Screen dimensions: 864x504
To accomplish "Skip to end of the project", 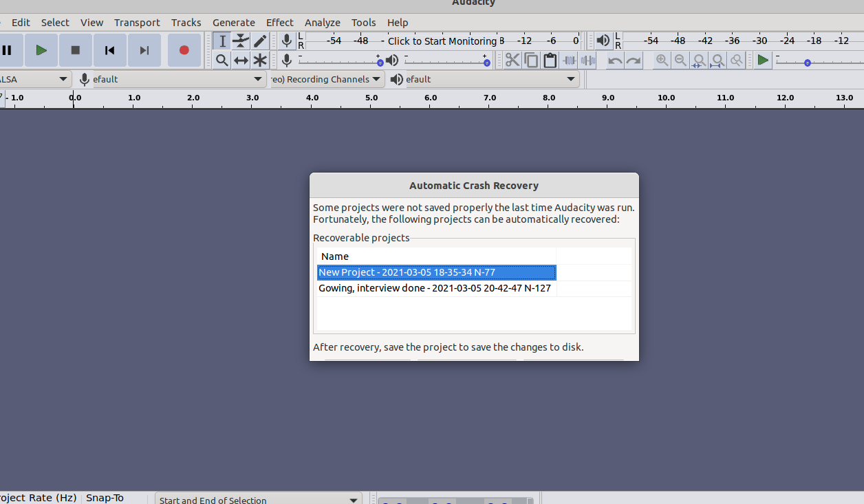I will tap(144, 50).
